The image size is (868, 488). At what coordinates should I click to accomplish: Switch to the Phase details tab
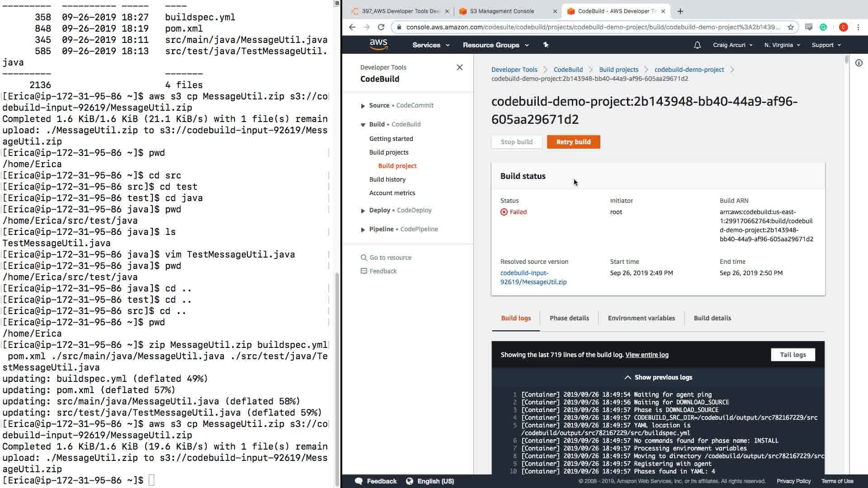(x=569, y=318)
